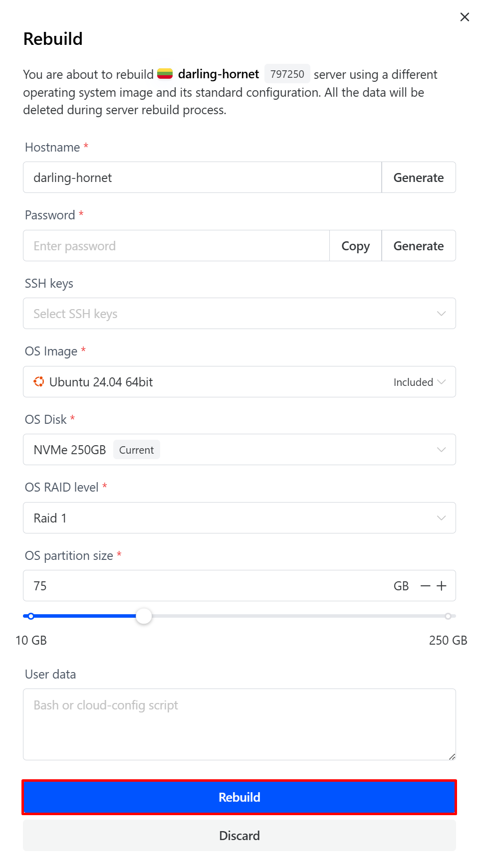Discard the rebuild changes
Screen dimensions: 480x868
tap(240, 836)
